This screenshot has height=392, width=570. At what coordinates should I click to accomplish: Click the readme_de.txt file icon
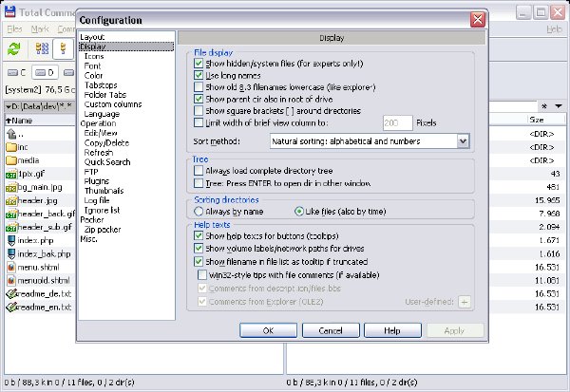(12, 294)
